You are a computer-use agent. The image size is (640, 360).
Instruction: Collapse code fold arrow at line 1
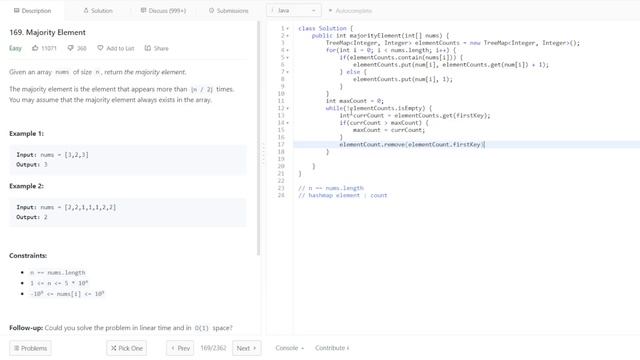tap(287, 29)
